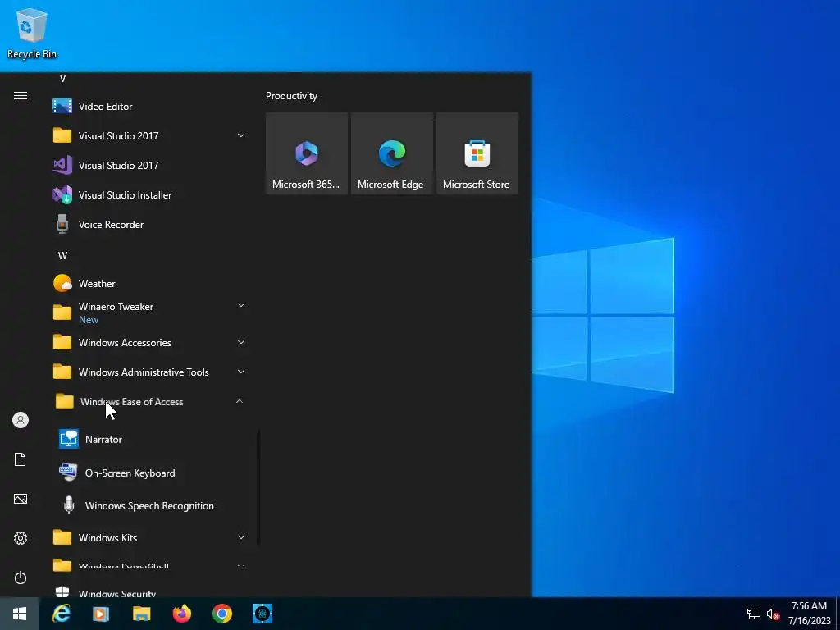840x630 pixels.
Task: Expand the Start menu hamburger button
Action: point(21,96)
